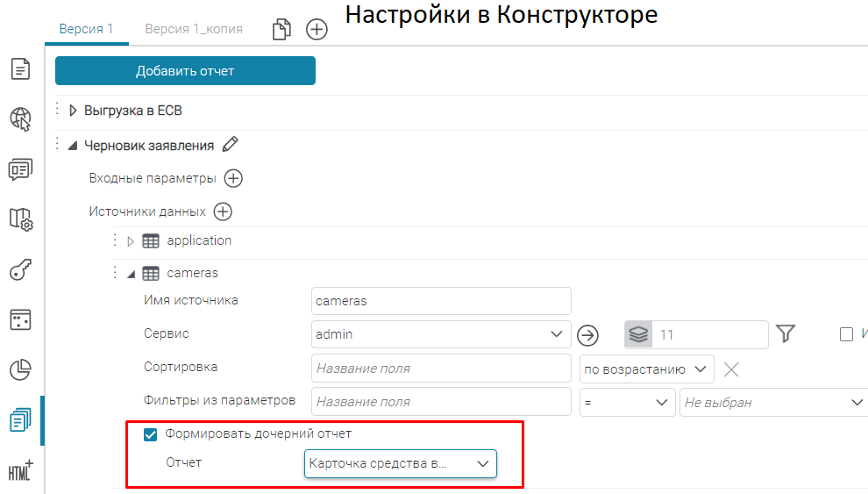Open the Отчет dropdown list

coord(400,463)
